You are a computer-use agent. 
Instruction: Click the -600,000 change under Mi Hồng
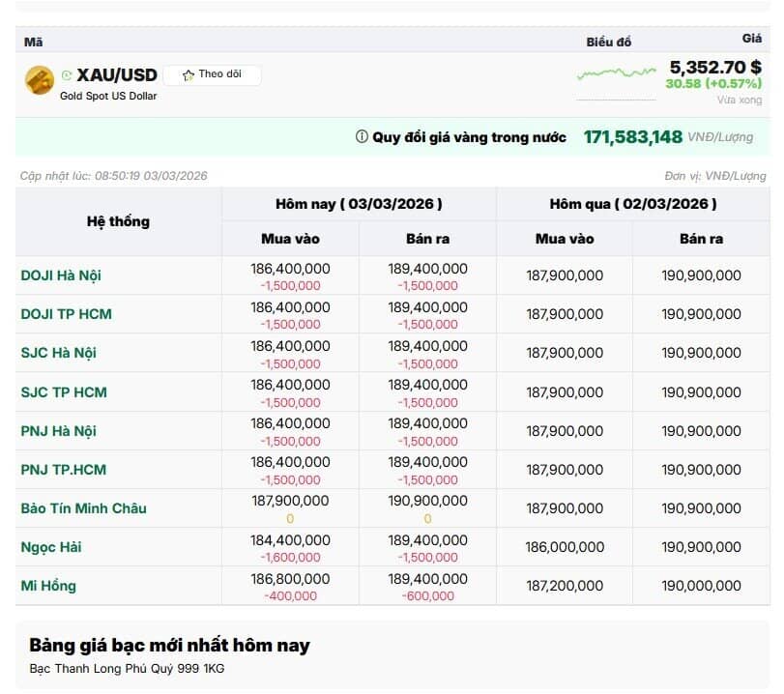tap(427, 596)
